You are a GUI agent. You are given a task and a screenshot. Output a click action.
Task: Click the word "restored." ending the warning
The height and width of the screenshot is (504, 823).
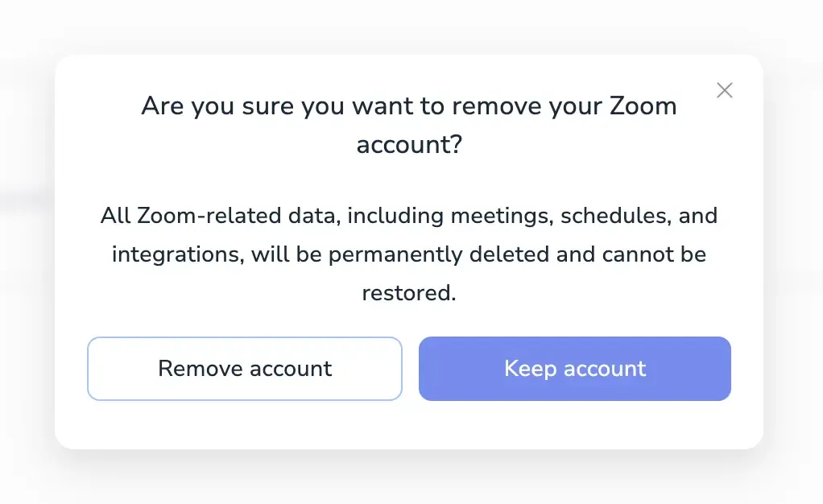pos(409,292)
